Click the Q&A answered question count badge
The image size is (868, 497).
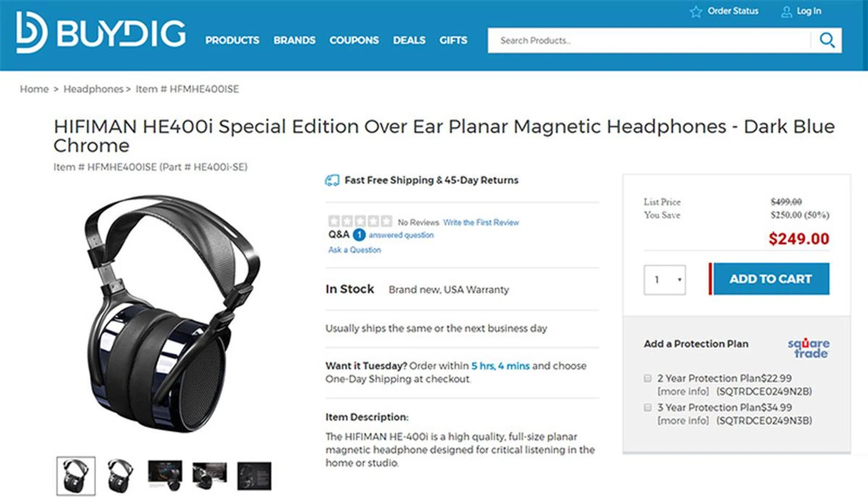pyautogui.click(x=359, y=235)
